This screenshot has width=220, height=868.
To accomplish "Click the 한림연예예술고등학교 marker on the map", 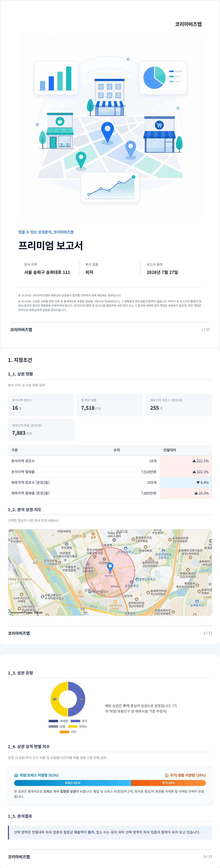I will [x=163, y=551].
